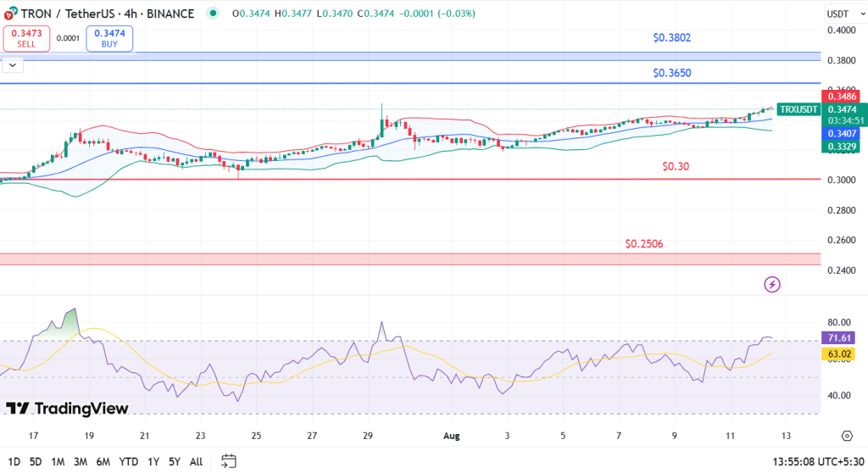The image size is (868, 473).
Task: Open the go-to-date calendar icon
Action: pyautogui.click(x=228, y=461)
